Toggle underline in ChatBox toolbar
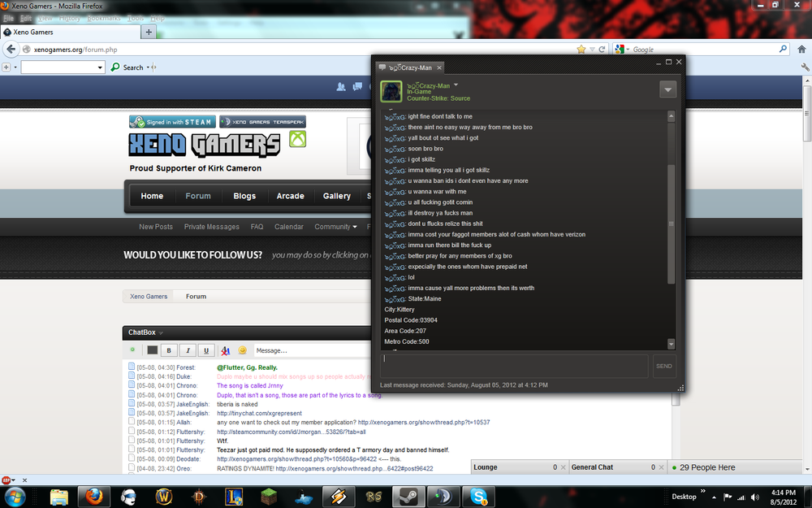The image size is (812, 508). pos(206,350)
